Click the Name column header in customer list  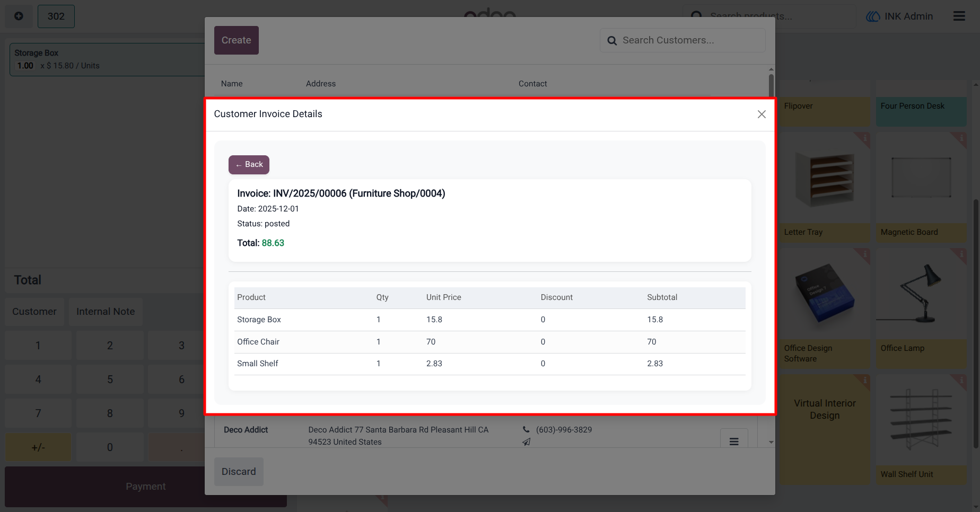(x=232, y=84)
